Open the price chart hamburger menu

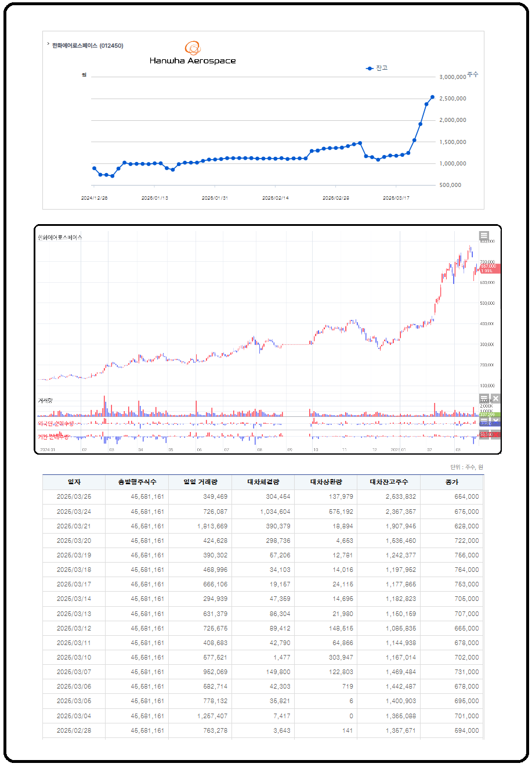[x=484, y=236]
